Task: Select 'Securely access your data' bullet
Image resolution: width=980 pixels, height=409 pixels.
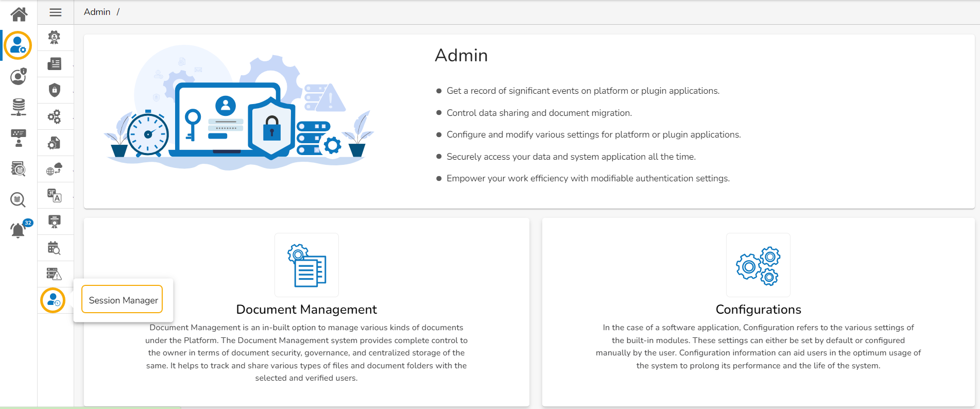Action: 571,157
